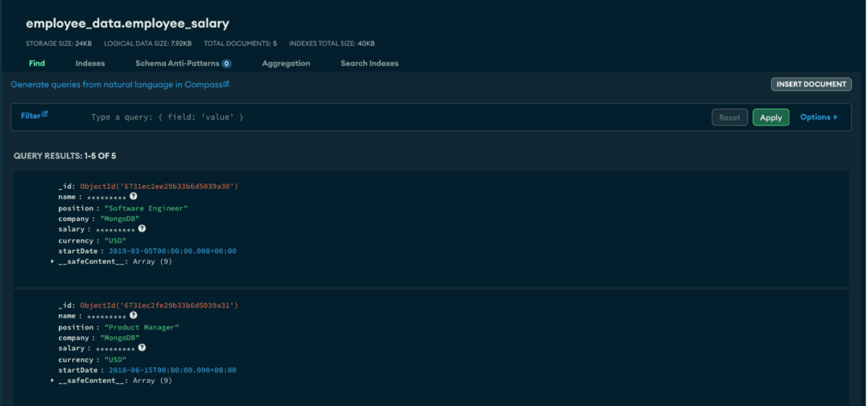Expand __safeContent__ array in second document
Screen dimensions: 868x406
(x=53, y=381)
